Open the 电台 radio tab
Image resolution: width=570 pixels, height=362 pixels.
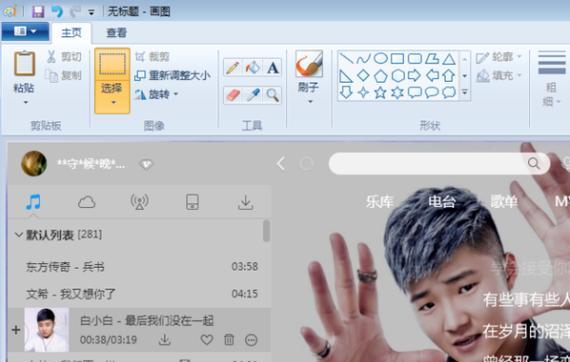442,201
